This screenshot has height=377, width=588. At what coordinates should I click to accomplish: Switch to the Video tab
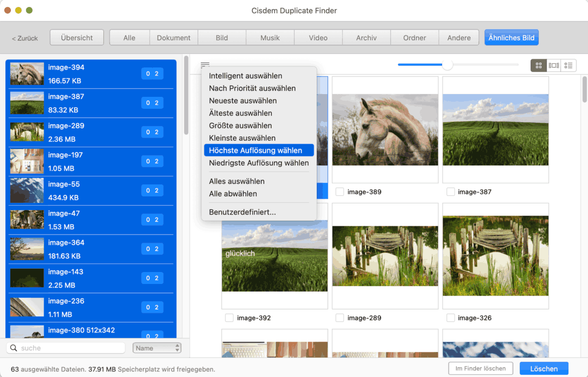coord(318,38)
